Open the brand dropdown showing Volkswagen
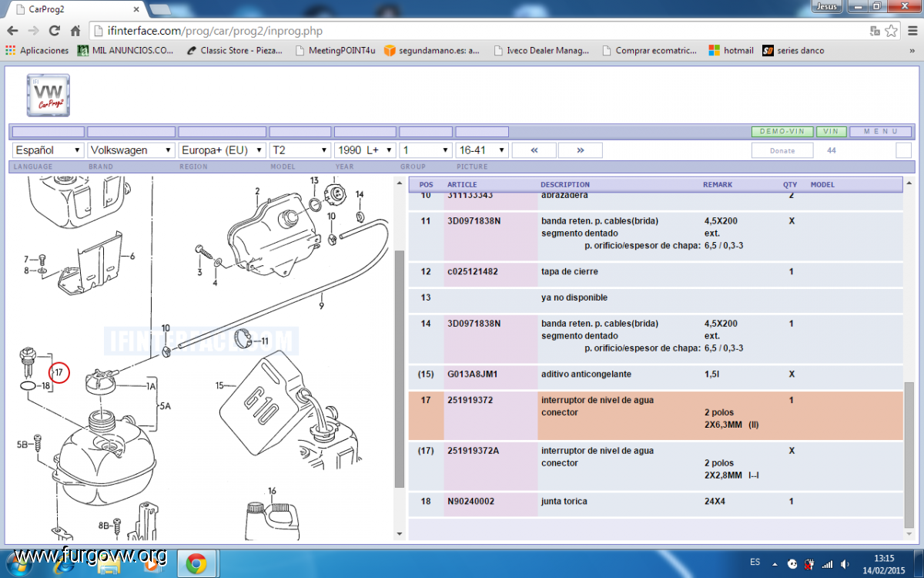This screenshot has width=924, height=578. pos(131,150)
